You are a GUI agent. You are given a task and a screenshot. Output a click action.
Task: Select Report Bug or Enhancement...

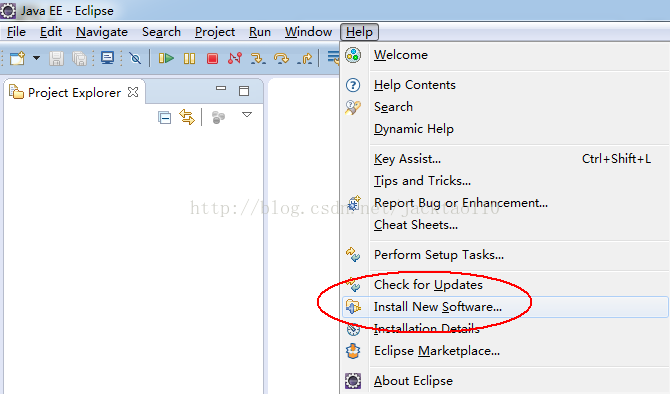505,203
